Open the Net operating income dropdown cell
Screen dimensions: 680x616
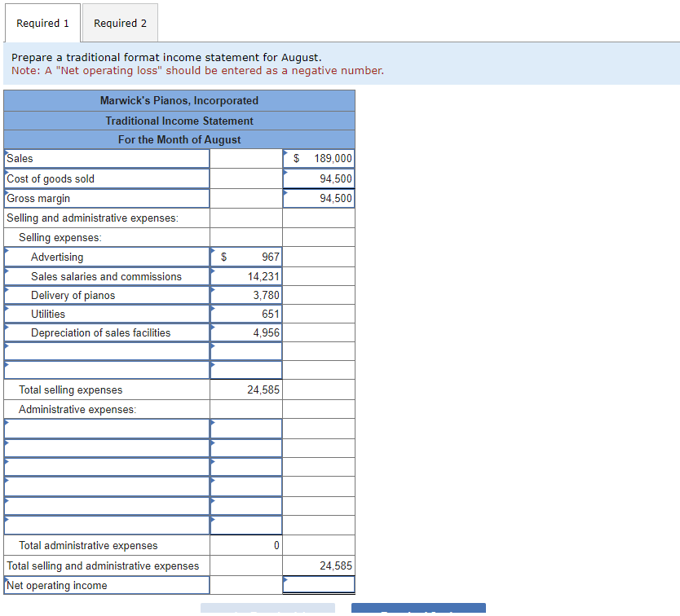click(x=107, y=585)
